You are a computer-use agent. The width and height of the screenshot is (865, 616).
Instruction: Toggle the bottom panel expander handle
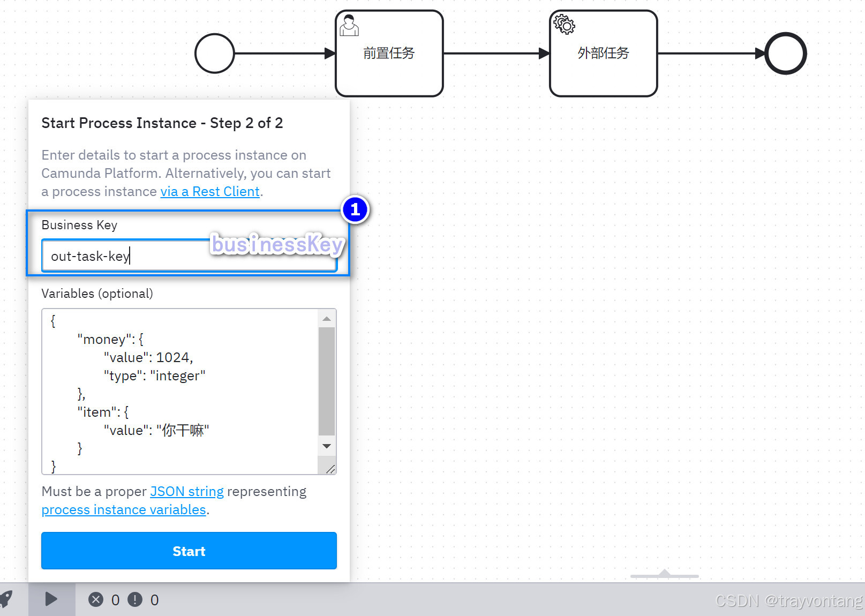coord(665,574)
